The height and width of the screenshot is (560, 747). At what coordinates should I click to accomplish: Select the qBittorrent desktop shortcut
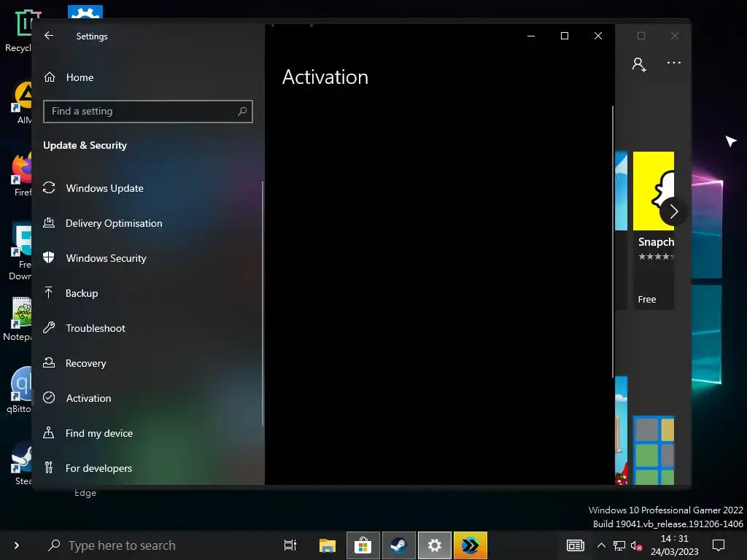[20, 391]
